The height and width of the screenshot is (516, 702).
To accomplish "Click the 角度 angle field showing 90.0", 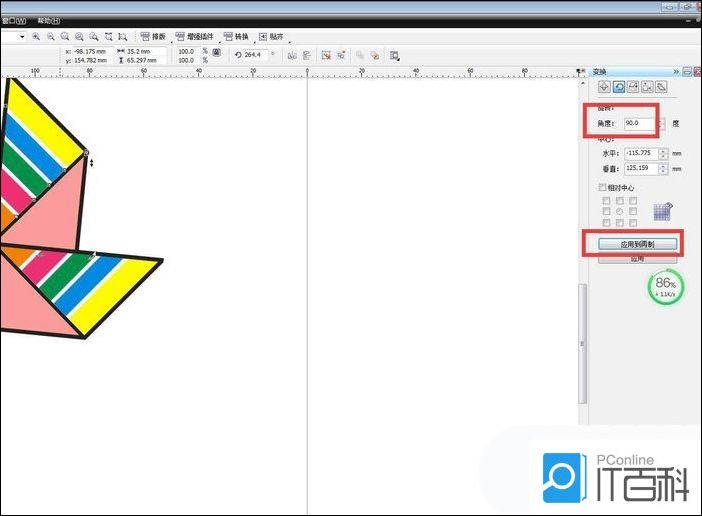I will coord(640,123).
